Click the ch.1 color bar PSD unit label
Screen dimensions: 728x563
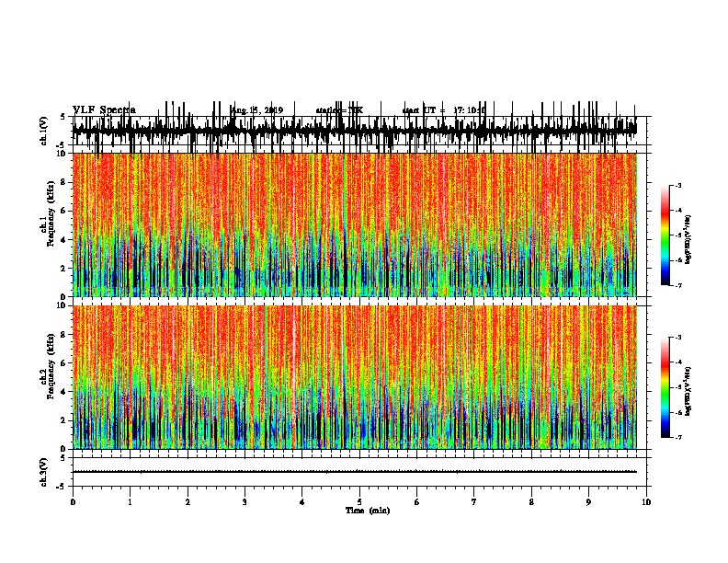coord(688,239)
